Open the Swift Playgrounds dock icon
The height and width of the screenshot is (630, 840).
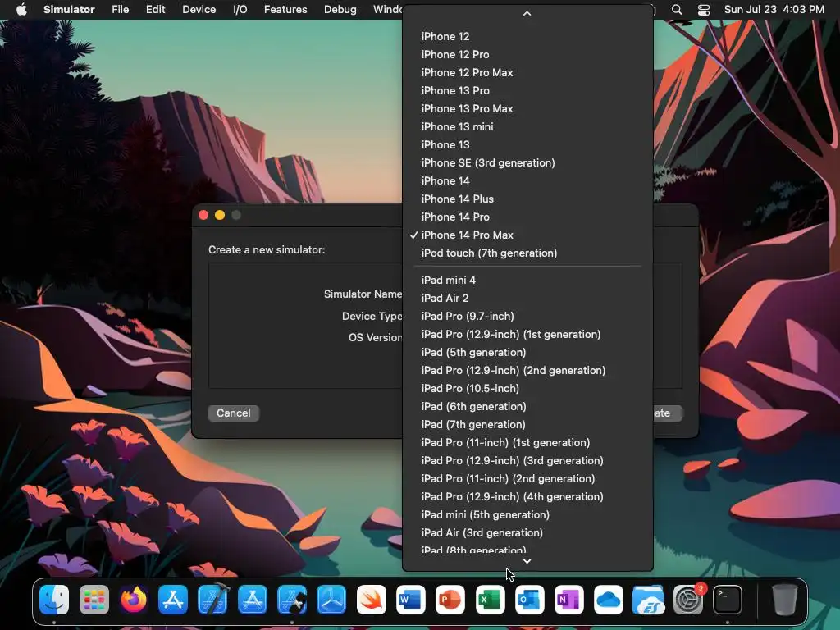(371, 600)
